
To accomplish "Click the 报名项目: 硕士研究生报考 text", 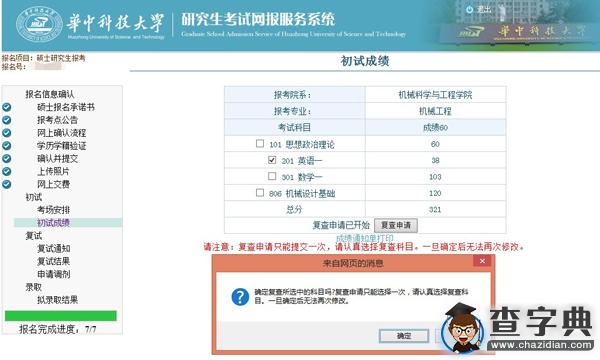I will [x=44, y=58].
